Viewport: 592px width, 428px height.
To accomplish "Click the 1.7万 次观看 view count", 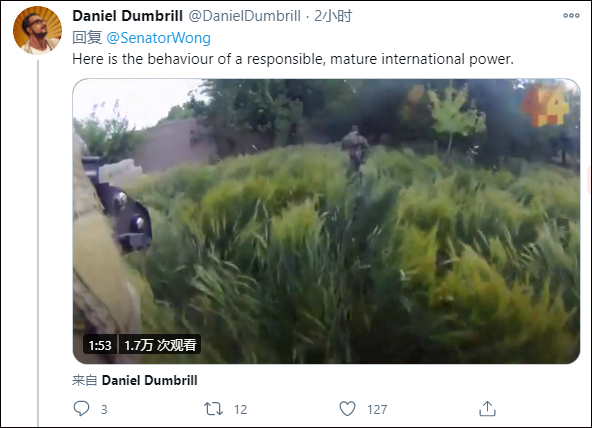I will pos(160,345).
